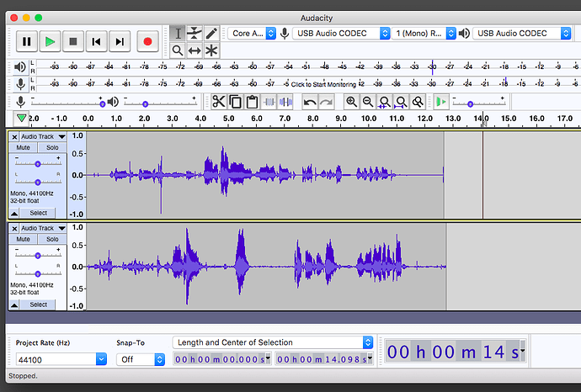The width and height of the screenshot is (581, 392).
Task: Click the selection center field 00h00m14.098s
Action: click(324, 359)
